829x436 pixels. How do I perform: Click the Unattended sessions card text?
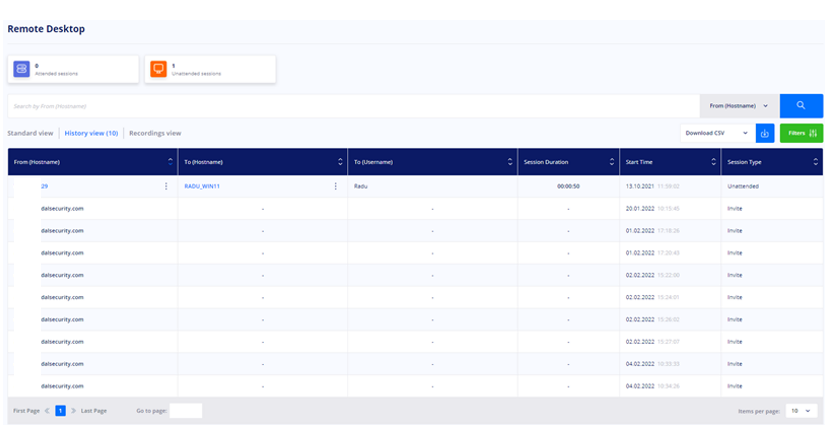coord(196,73)
